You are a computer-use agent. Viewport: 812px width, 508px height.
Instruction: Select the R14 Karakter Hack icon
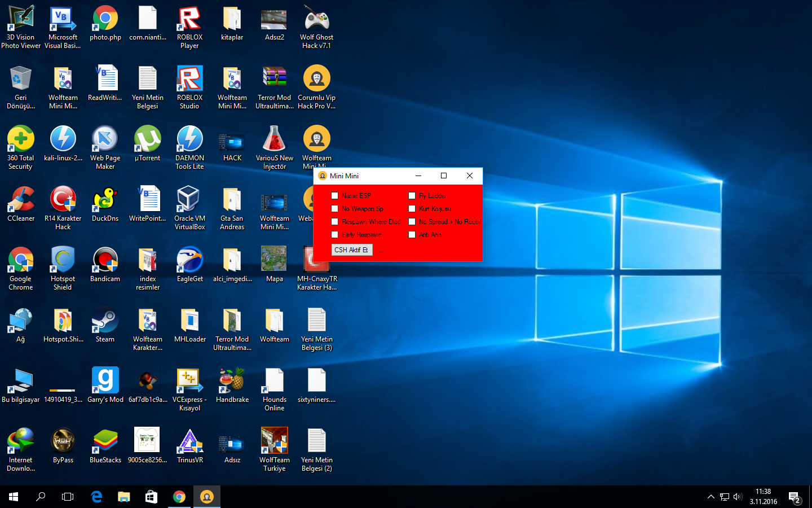coord(63,208)
